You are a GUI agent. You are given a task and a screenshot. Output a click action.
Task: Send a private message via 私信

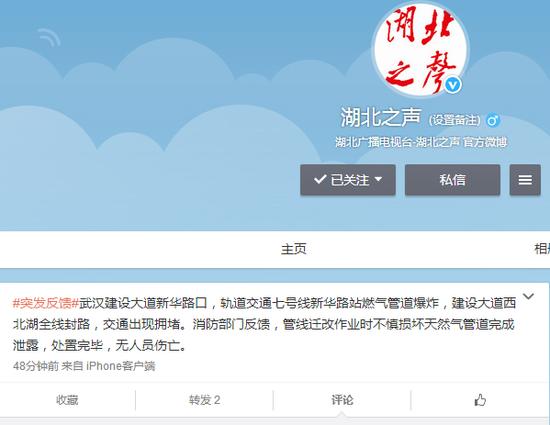(x=452, y=180)
